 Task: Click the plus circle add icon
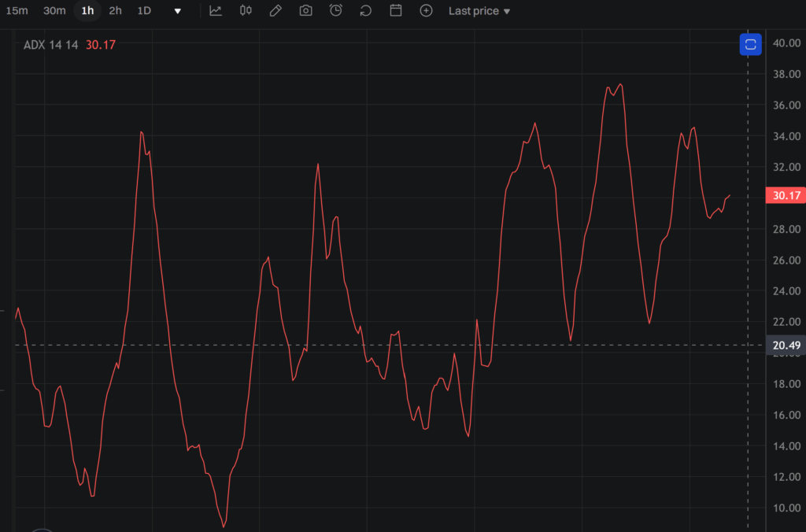pos(426,11)
